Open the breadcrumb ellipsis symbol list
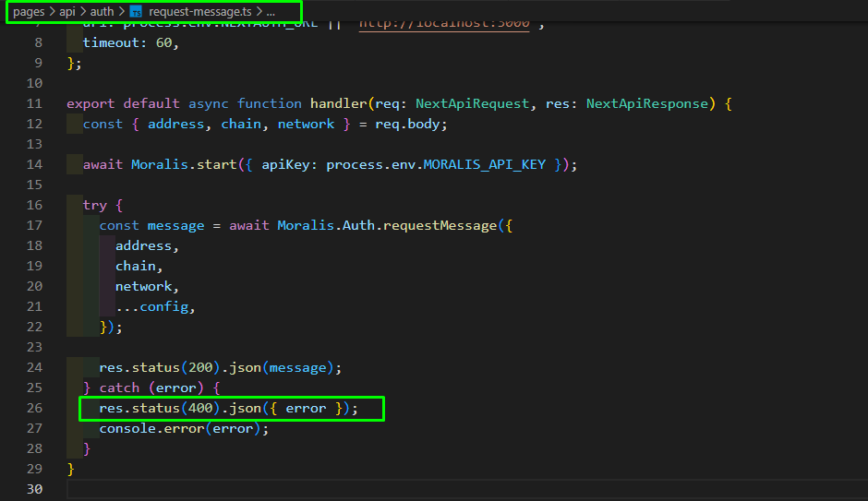868x501 pixels. click(x=271, y=12)
